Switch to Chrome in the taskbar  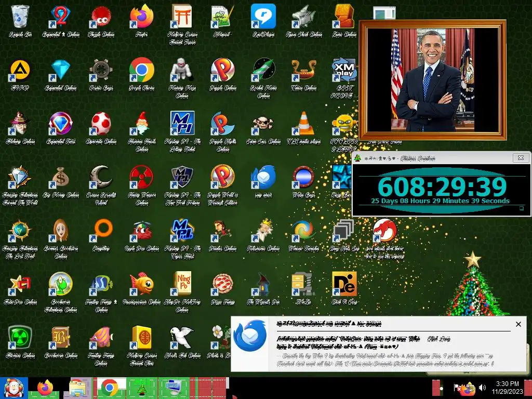109,388
